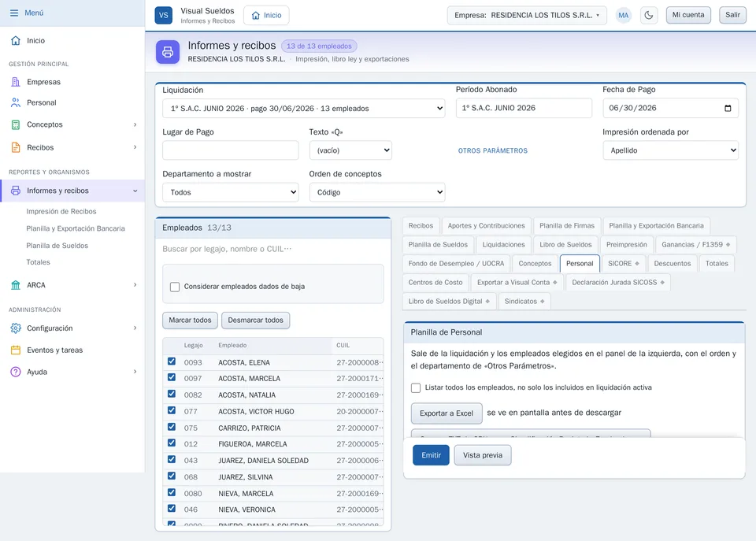This screenshot has height=541, width=756.
Task: Click the Conceptos calculator icon
Action: click(16, 124)
